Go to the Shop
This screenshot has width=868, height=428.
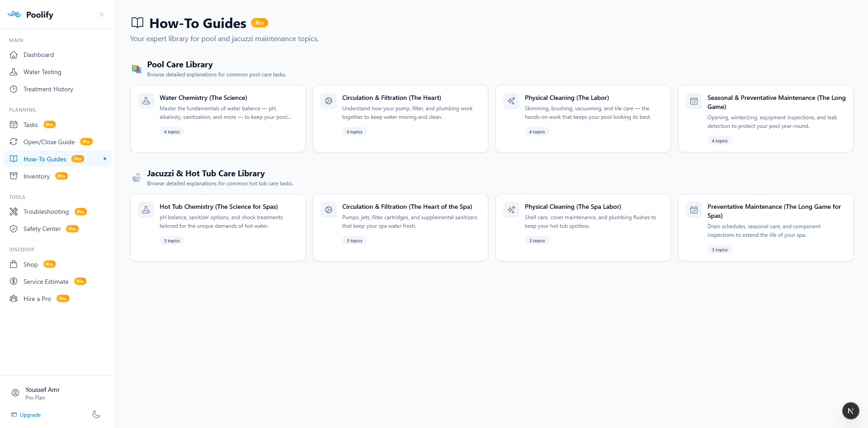(57, 264)
